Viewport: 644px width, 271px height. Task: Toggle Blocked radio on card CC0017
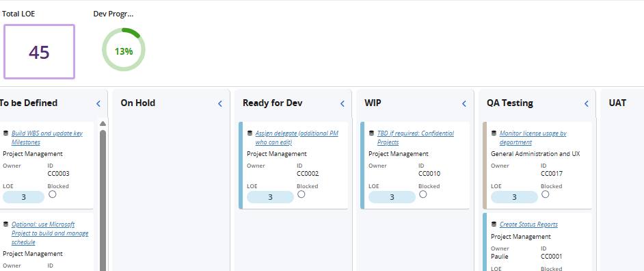pos(545,194)
